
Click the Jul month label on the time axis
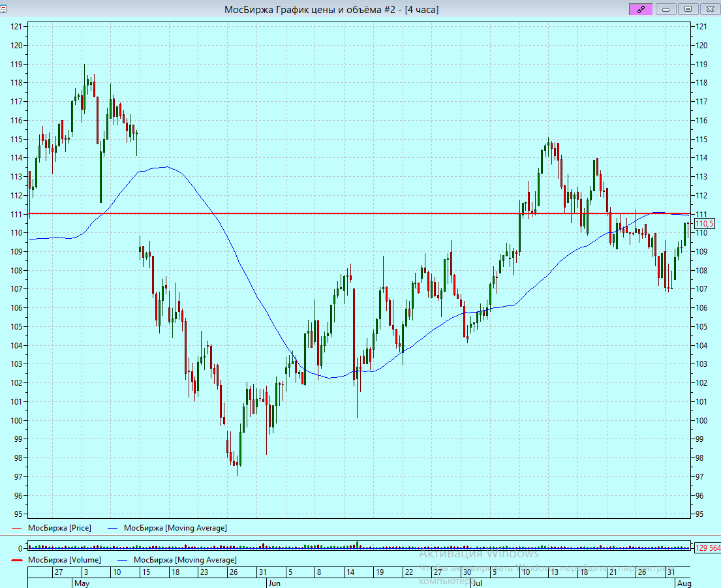coord(477,583)
